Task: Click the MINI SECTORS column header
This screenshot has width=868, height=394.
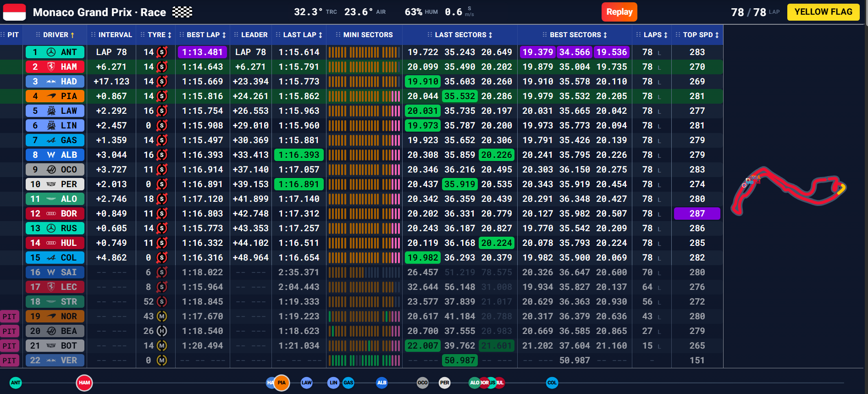Action: tap(364, 35)
